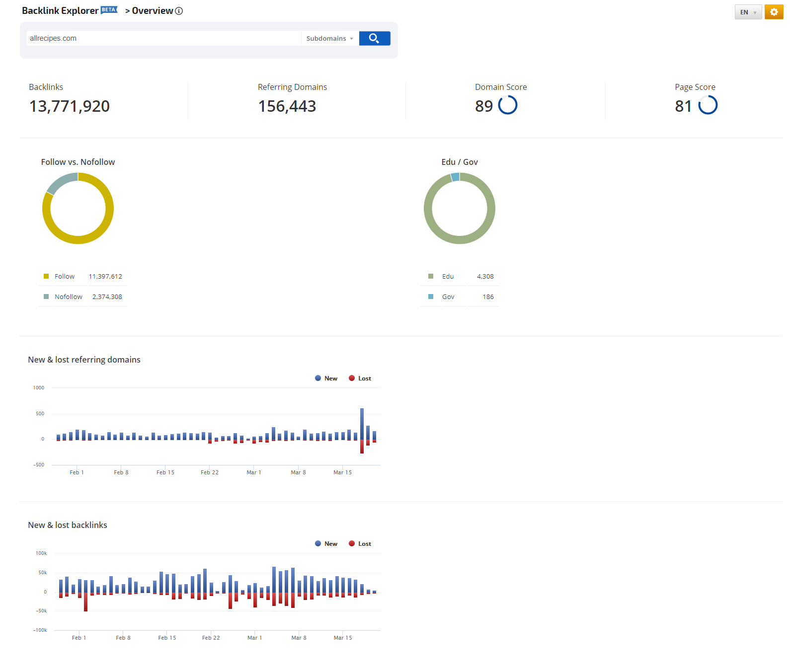790x672 pixels.
Task: Click the blue search magnifier button
Action: [x=374, y=38]
